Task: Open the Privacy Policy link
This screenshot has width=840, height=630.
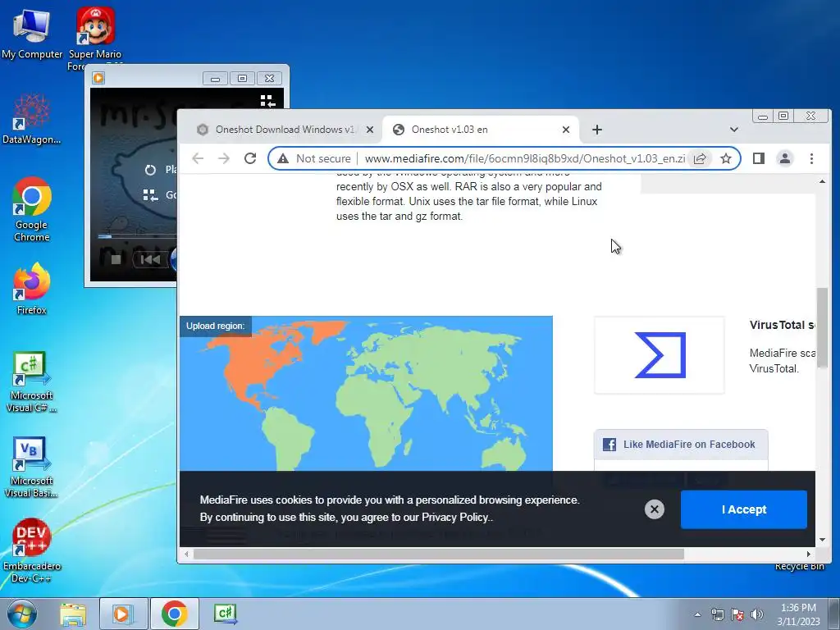Action: [454, 518]
